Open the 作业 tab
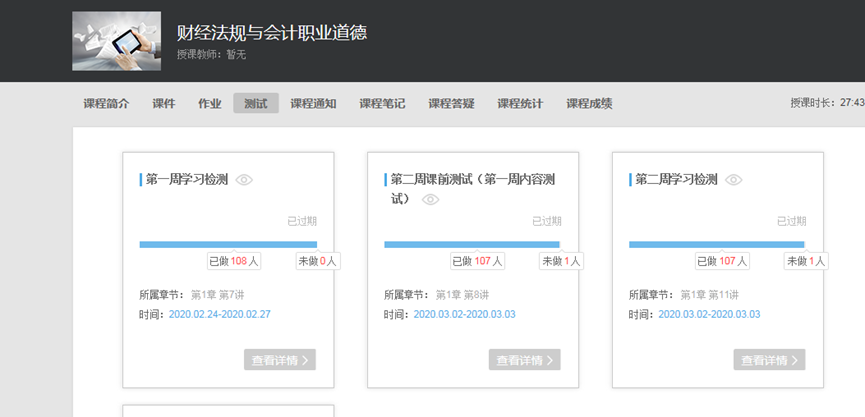The width and height of the screenshot is (865, 417). [x=209, y=103]
